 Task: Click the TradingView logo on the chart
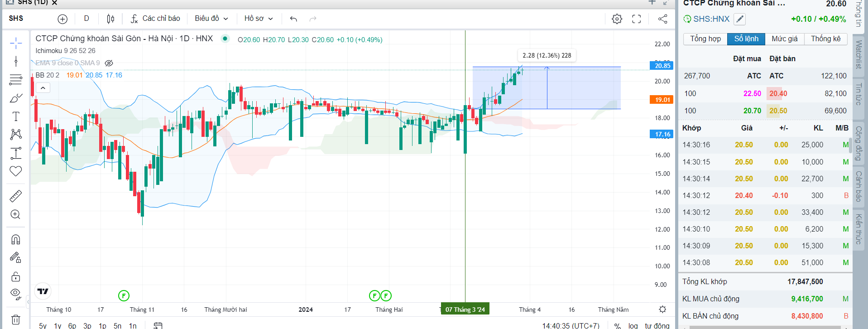tap(43, 291)
